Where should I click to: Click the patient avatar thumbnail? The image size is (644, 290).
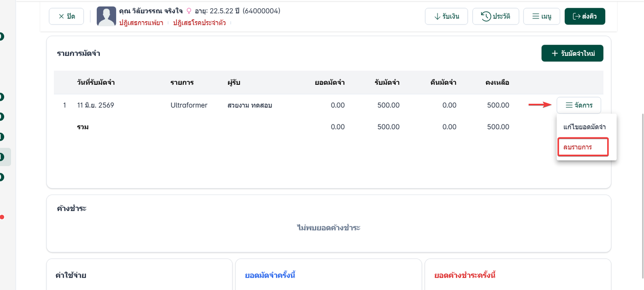[106, 17]
